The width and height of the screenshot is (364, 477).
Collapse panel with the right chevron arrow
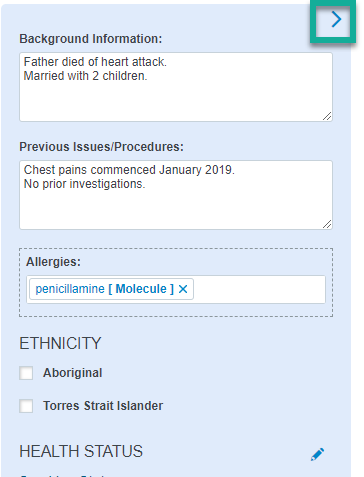pyautogui.click(x=336, y=19)
